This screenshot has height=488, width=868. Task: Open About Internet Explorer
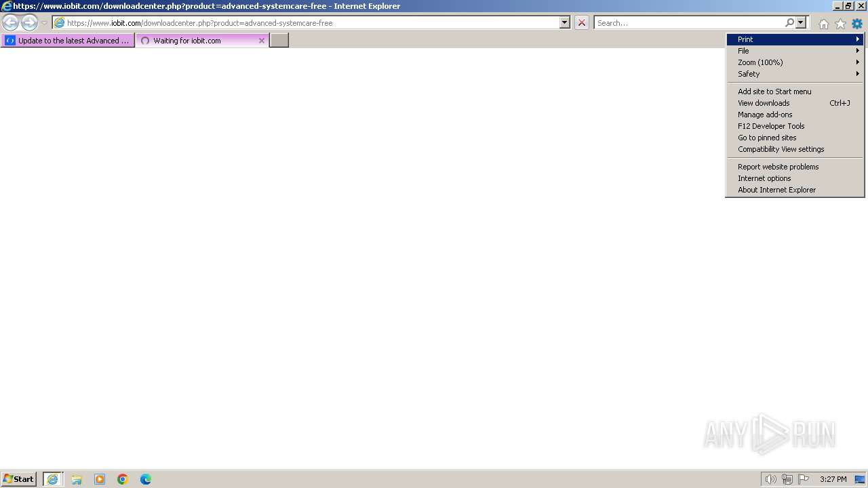click(795, 190)
